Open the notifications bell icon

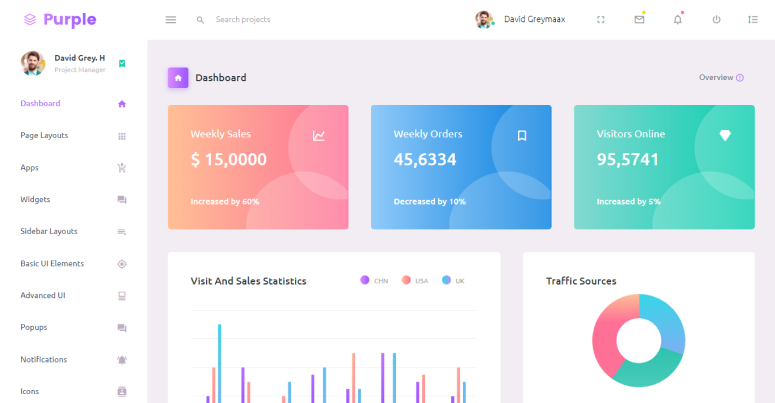click(x=678, y=20)
